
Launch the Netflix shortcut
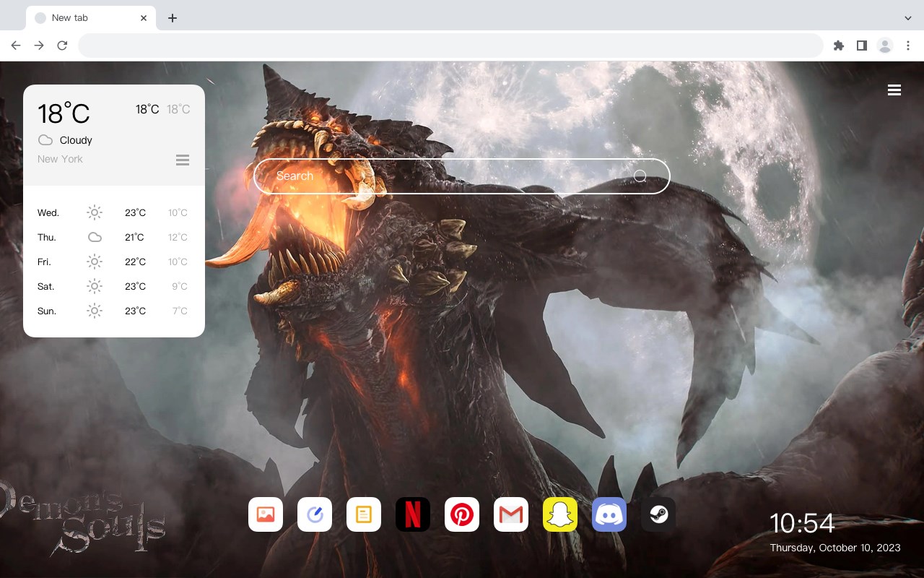coord(413,514)
